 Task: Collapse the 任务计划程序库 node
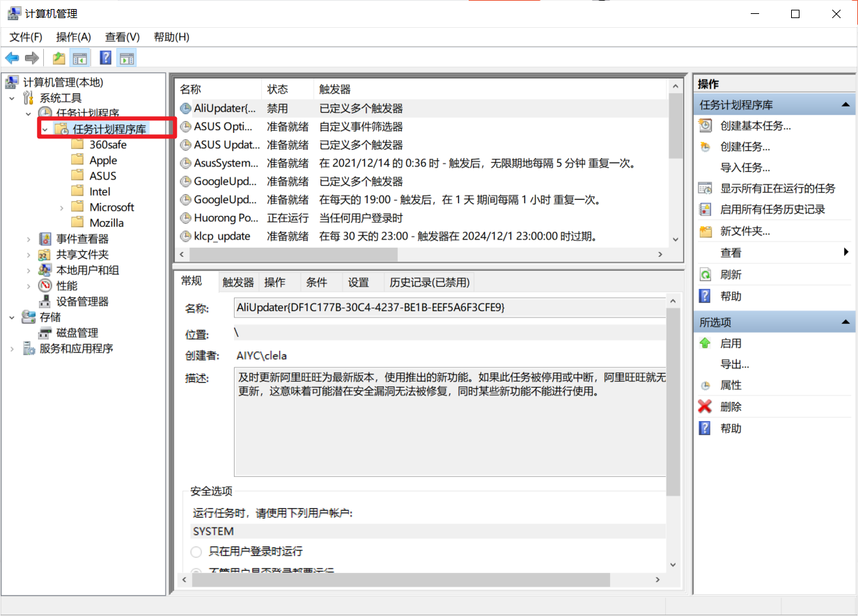pyautogui.click(x=45, y=129)
